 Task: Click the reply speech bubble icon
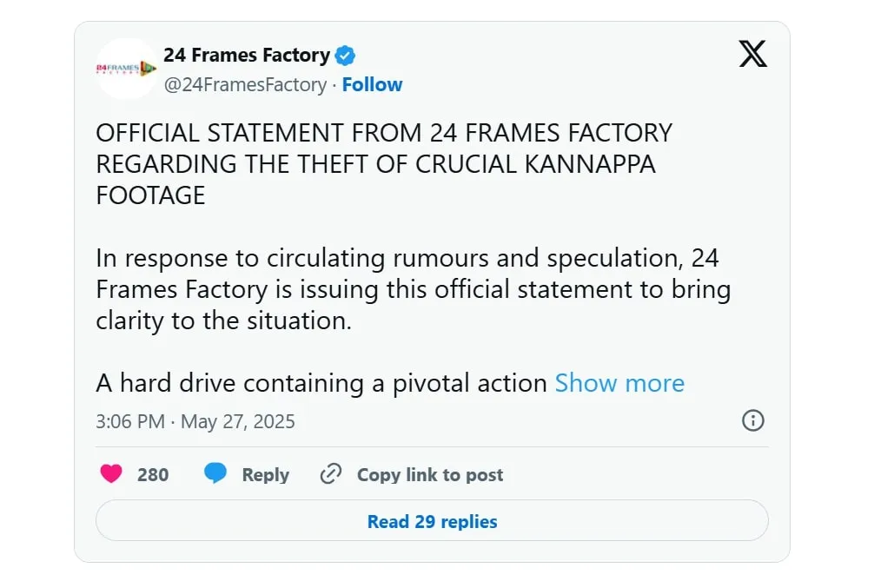coord(215,474)
